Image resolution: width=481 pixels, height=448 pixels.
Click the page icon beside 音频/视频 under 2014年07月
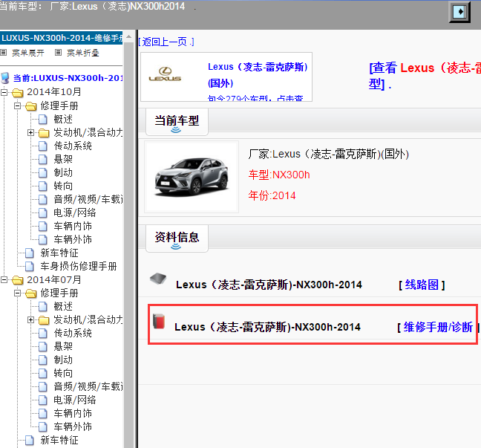(x=43, y=386)
